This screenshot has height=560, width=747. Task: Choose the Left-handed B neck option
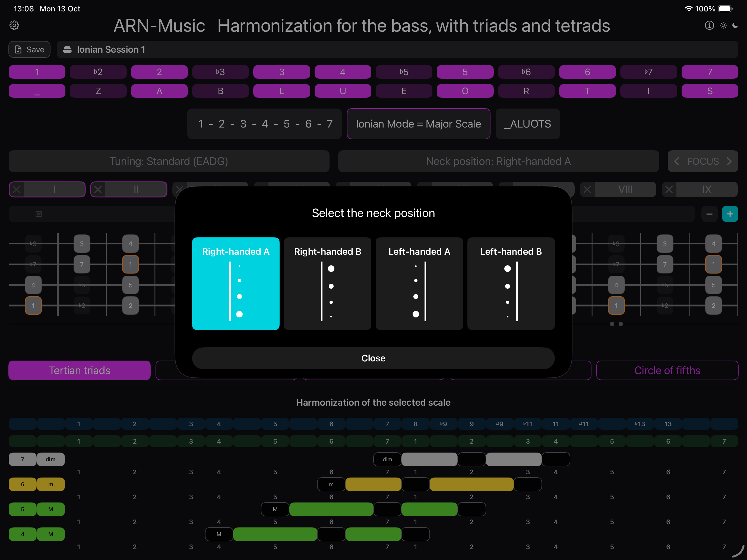(x=511, y=284)
